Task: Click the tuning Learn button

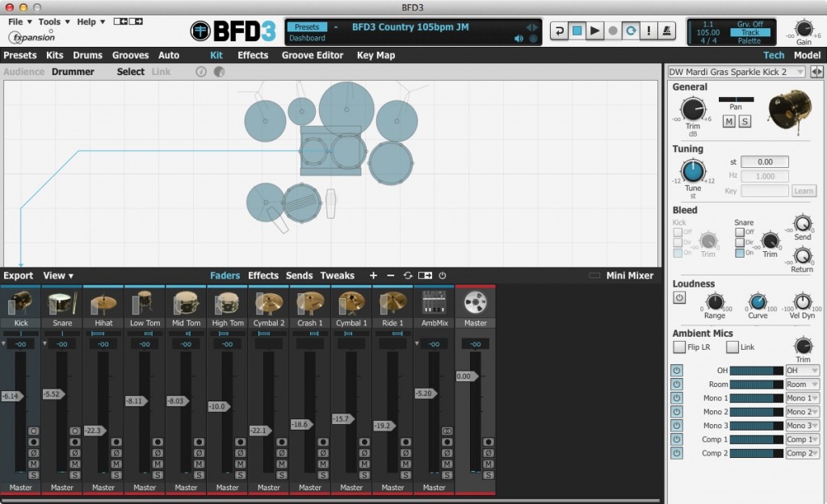Action: coord(804,191)
